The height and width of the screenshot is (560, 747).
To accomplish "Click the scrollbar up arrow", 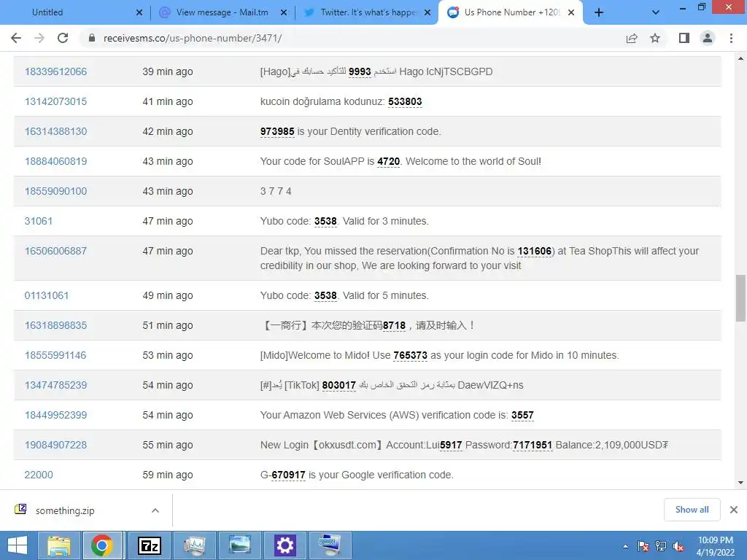I will (x=740, y=58).
